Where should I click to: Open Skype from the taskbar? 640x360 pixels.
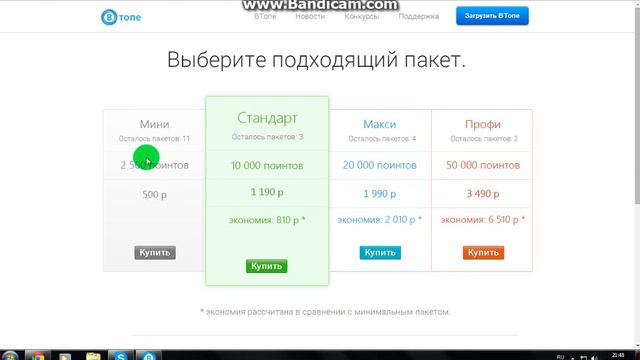[x=120, y=356]
